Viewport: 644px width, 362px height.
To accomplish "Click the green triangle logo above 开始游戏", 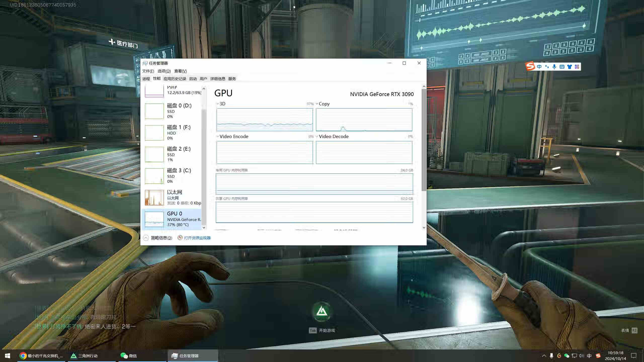I will [x=322, y=312].
